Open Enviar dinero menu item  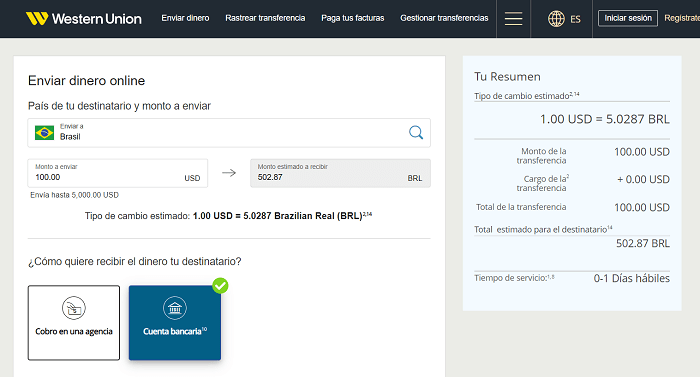[x=185, y=18]
